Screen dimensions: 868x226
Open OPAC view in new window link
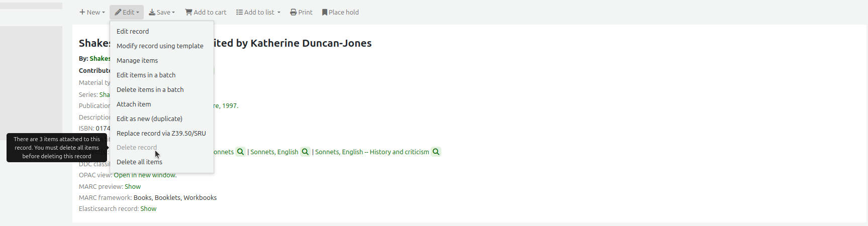click(145, 175)
